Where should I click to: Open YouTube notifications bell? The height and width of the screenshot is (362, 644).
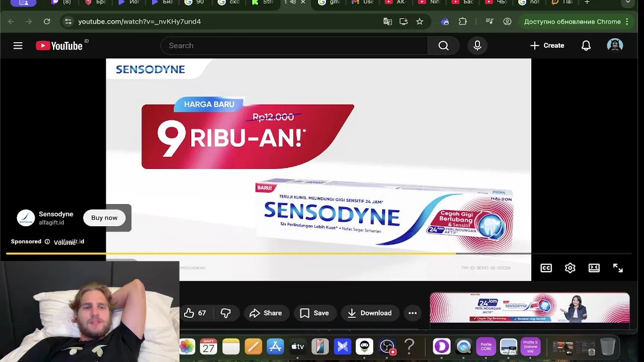[586, 46]
